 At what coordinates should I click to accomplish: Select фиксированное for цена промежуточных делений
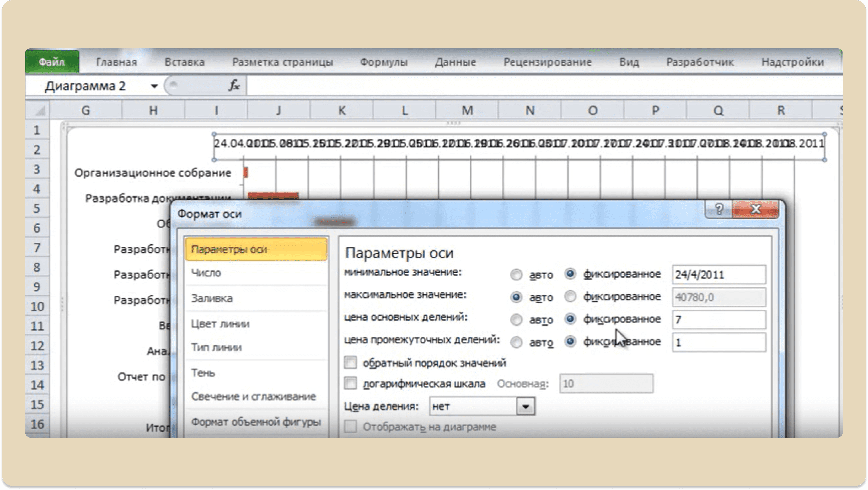[x=570, y=341]
